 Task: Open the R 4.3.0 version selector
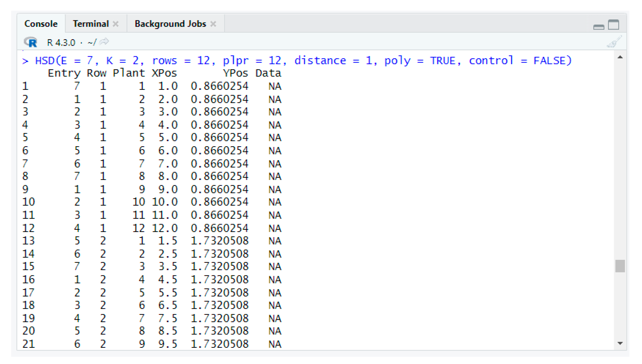[61, 42]
